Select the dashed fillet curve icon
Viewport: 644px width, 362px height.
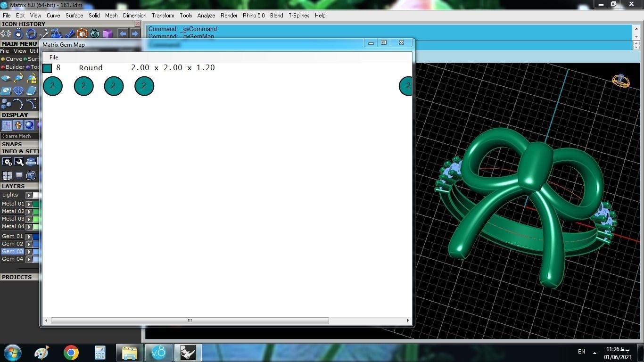pos(32,103)
